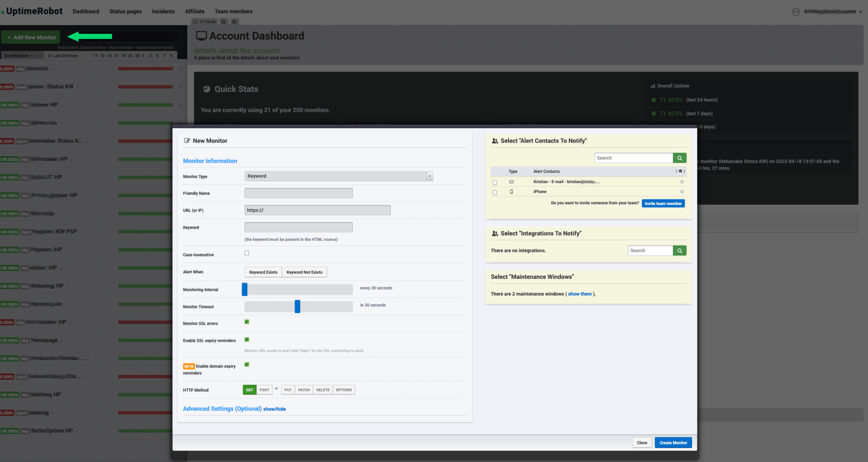This screenshot has width=868, height=462.
Task: Click inside the Friendly Name input field
Action: pyautogui.click(x=298, y=193)
